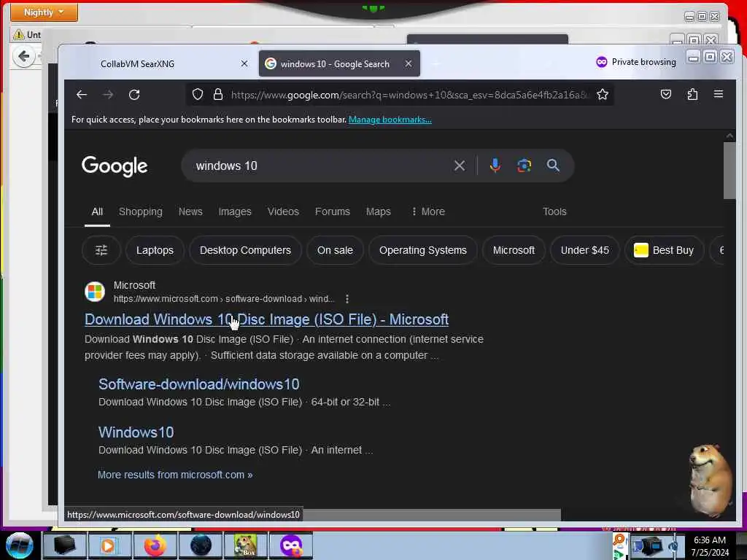Click inside the Google search text field
Viewport: 747px width, 560px height.
(x=320, y=166)
